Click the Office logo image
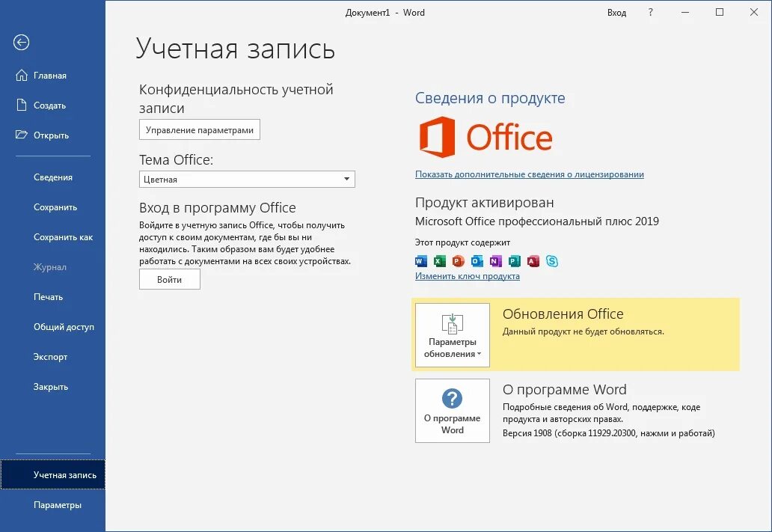The width and height of the screenshot is (772, 532). pos(485,137)
